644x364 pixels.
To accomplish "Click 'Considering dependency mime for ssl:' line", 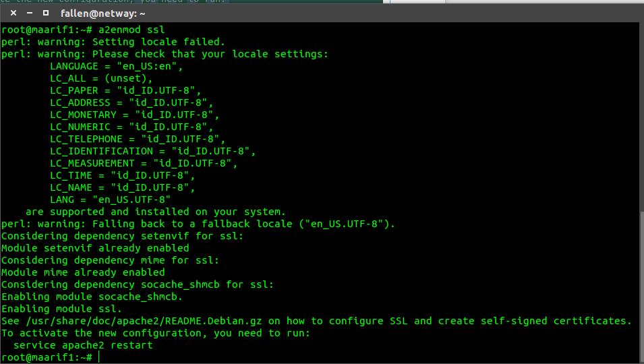I will click(x=110, y=260).
